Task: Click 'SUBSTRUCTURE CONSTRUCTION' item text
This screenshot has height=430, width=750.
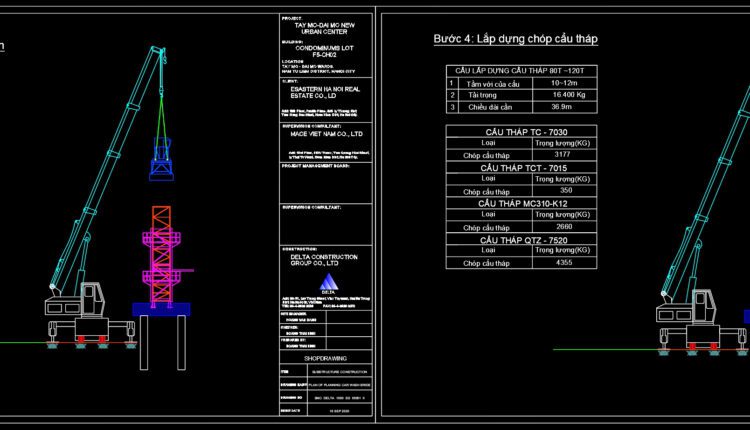Action: click(340, 372)
